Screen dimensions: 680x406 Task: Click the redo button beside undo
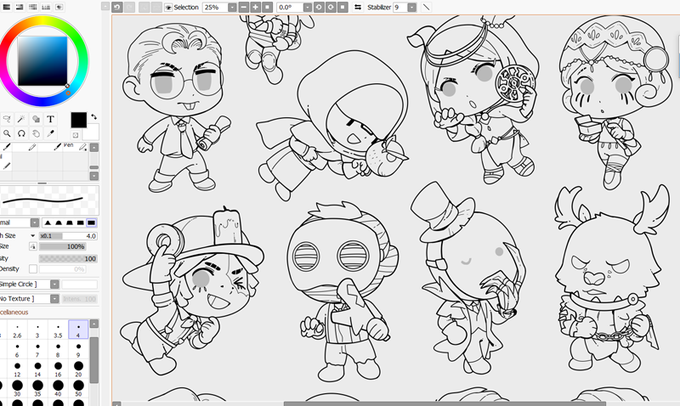click(129, 7)
